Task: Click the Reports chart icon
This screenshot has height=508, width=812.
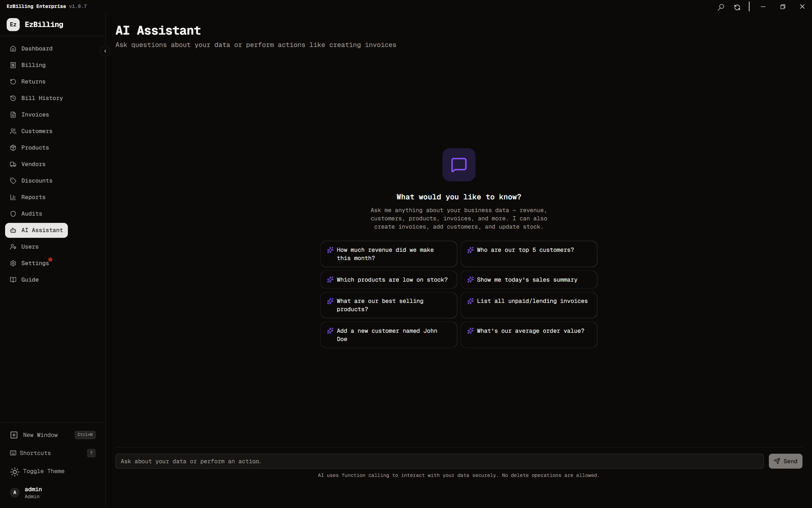Action: coord(13,197)
